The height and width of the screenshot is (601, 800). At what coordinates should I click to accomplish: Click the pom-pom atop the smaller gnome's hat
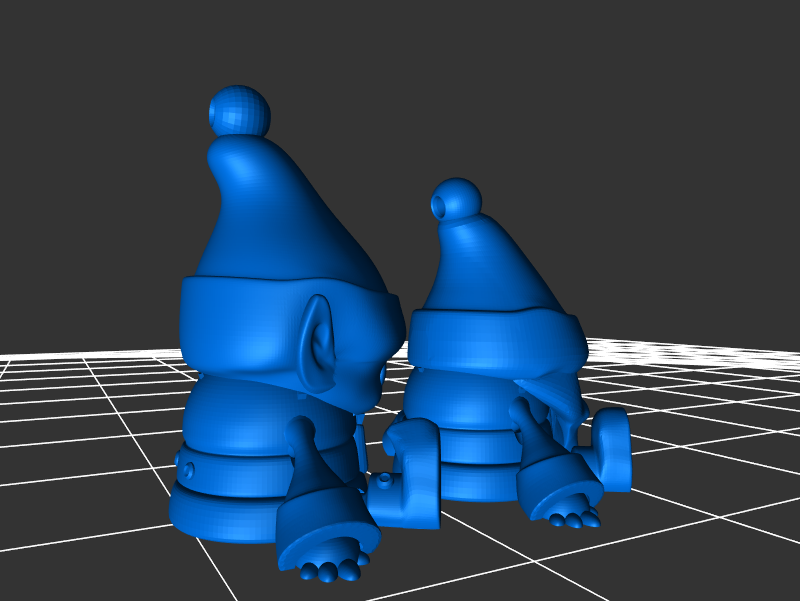456,199
